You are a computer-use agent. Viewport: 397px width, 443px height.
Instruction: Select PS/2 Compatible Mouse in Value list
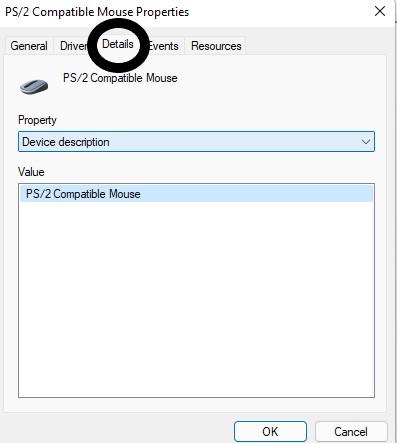tap(196, 194)
